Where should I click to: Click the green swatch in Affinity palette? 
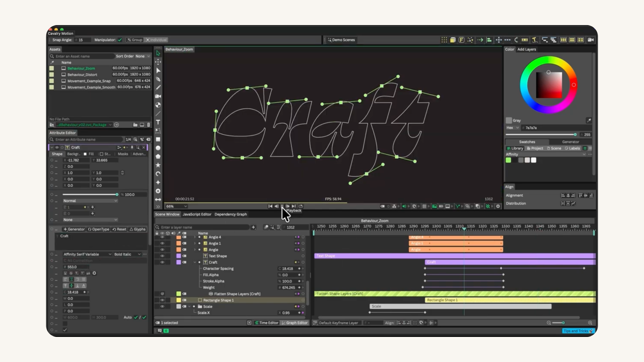coord(508,160)
